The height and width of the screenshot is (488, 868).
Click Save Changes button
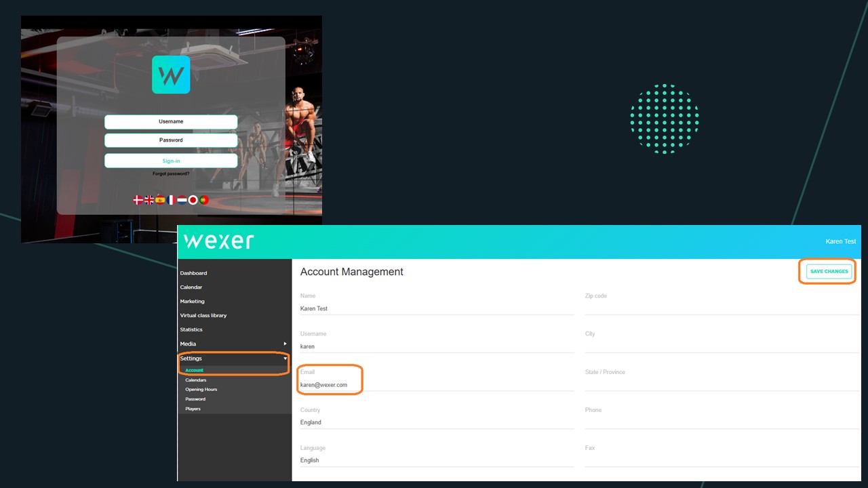829,271
